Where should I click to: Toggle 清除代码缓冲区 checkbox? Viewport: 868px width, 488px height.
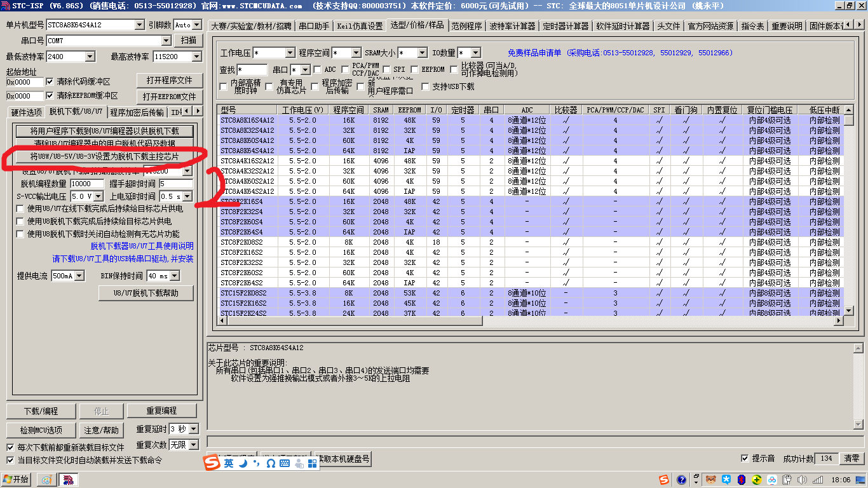coord(50,82)
